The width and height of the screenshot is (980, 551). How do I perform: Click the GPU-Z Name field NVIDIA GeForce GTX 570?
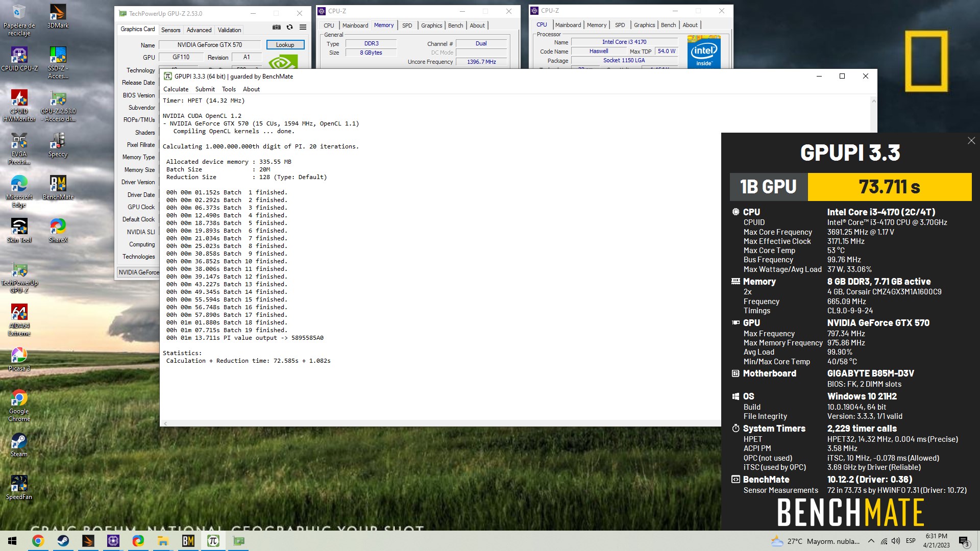pos(210,45)
